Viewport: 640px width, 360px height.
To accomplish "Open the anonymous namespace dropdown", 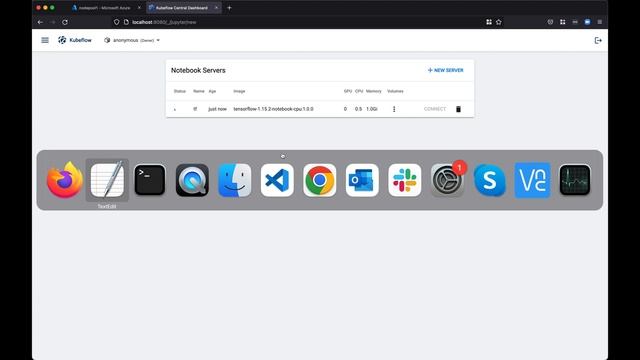I will click(x=132, y=40).
